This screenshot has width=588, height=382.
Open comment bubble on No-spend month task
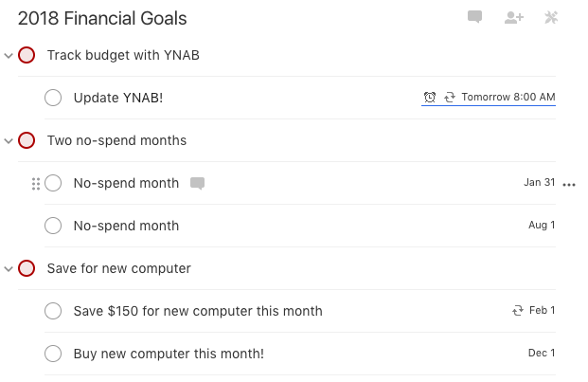[x=197, y=183]
